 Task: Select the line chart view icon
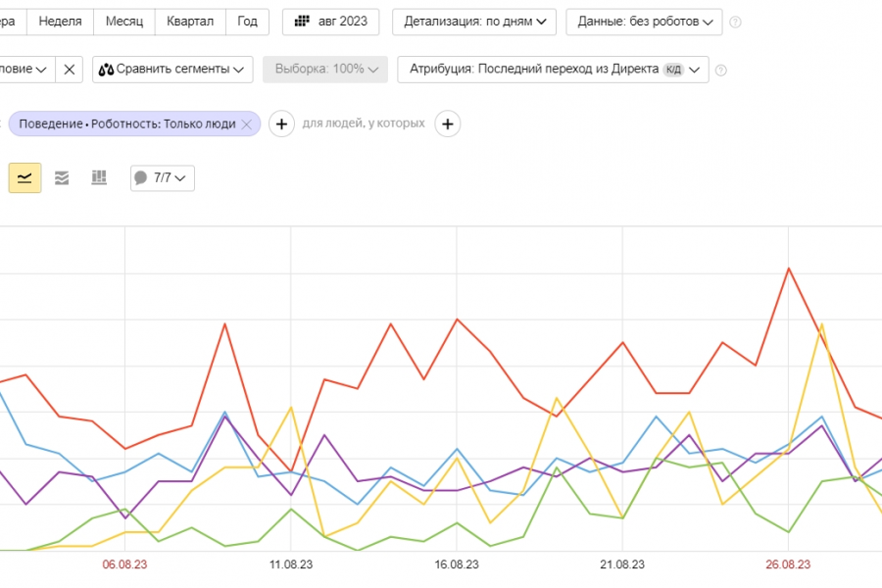25,177
